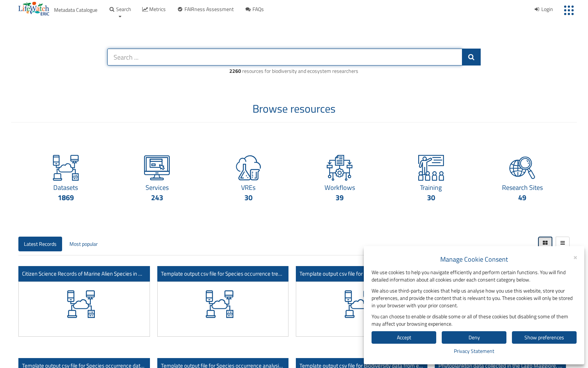Viewport: 588px width, 368px height.
Task: Click the Login link
Action: (x=544, y=9)
